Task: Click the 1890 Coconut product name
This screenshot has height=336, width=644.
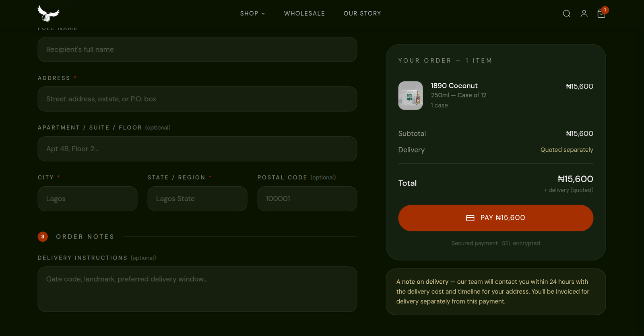Action: [x=454, y=86]
